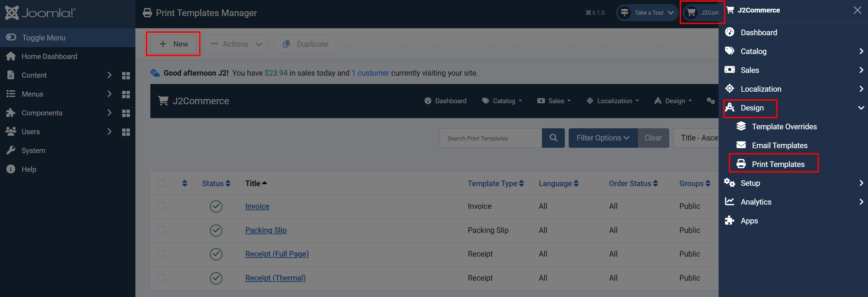
Task: Open the Sales navbar dropdown
Action: coord(554,101)
